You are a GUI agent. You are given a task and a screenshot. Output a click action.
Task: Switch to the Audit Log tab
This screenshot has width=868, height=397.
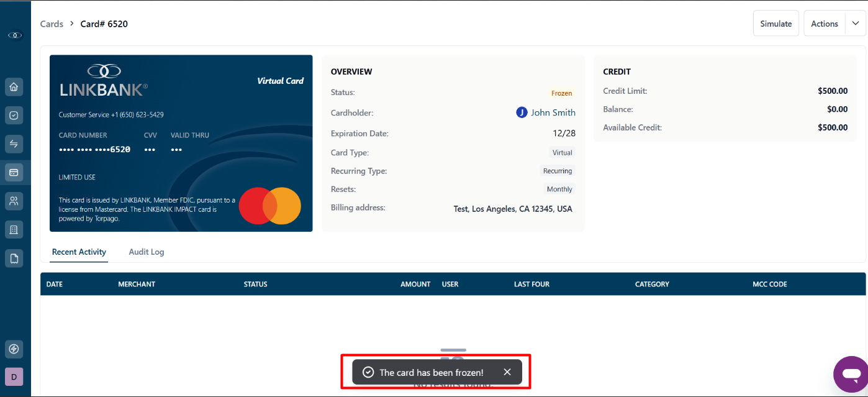[147, 252]
